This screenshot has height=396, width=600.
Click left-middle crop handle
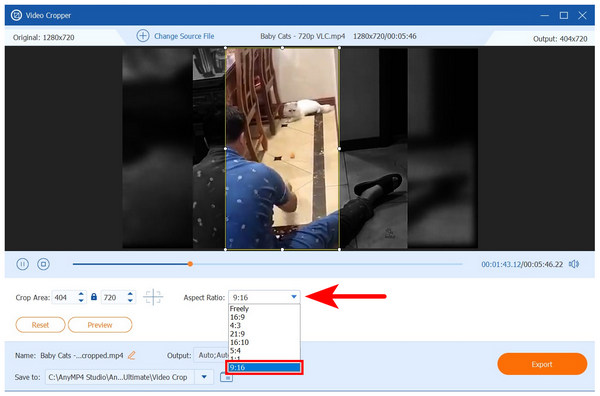[x=225, y=148]
